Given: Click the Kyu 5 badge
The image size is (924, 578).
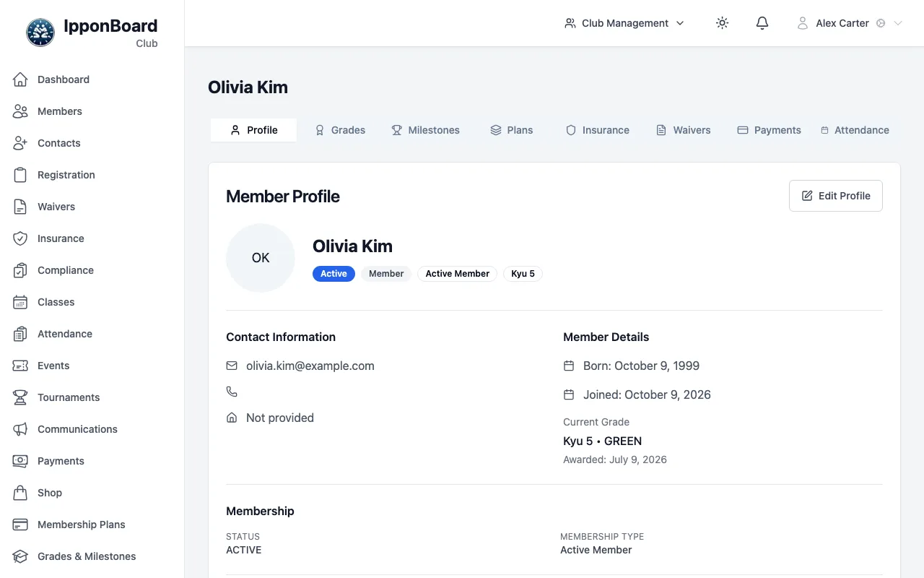Looking at the screenshot, I should coord(523,274).
